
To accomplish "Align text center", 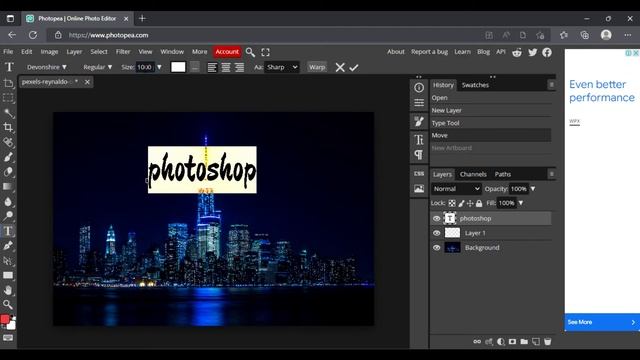I will [x=226, y=67].
